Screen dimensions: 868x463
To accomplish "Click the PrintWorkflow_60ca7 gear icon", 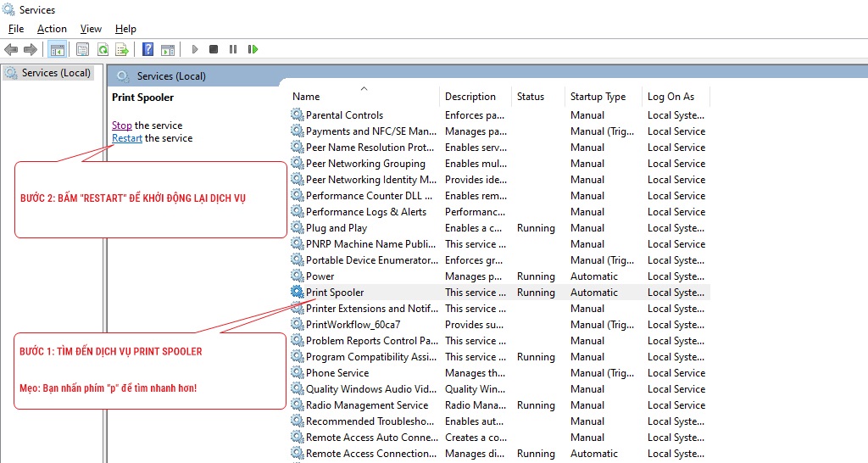I will pyautogui.click(x=298, y=324).
